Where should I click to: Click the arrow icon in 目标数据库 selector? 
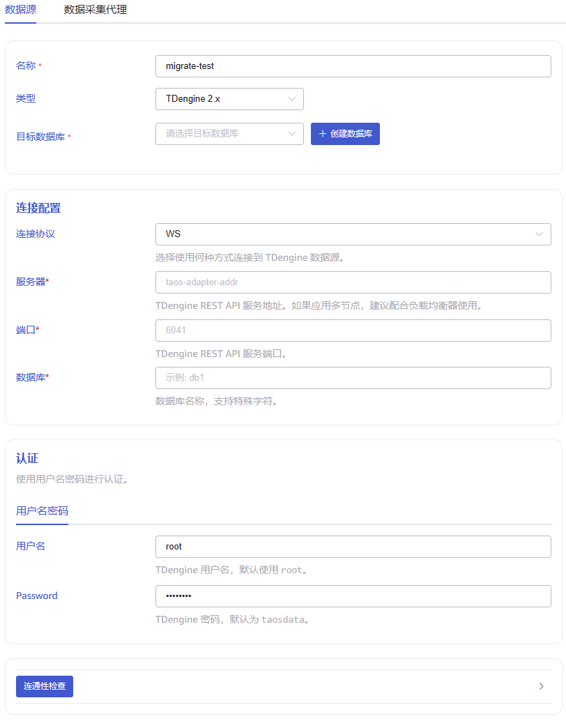click(x=292, y=134)
